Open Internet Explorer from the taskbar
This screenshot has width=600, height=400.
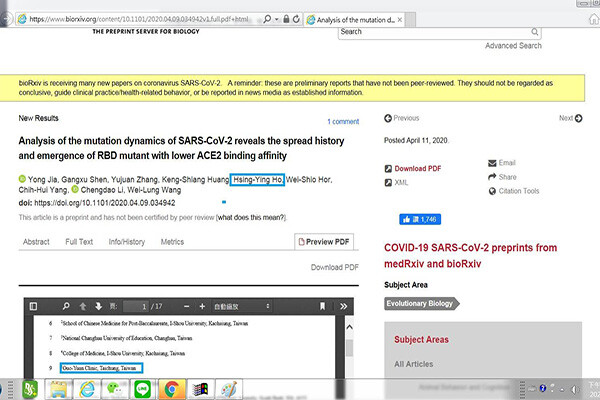coord(87,389)
